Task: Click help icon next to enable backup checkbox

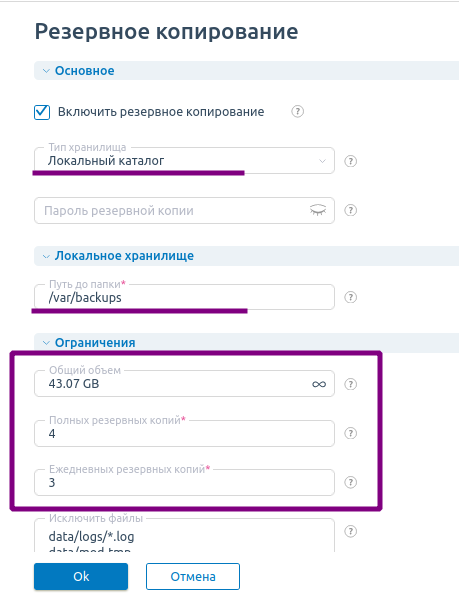Action: tap(297, 112)
